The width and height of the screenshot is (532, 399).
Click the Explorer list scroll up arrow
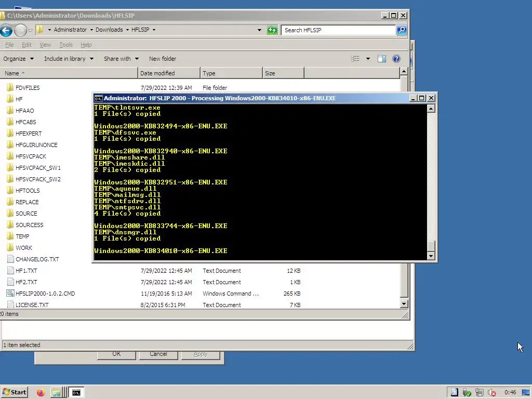pyautogui.click(x=404, y=72)
